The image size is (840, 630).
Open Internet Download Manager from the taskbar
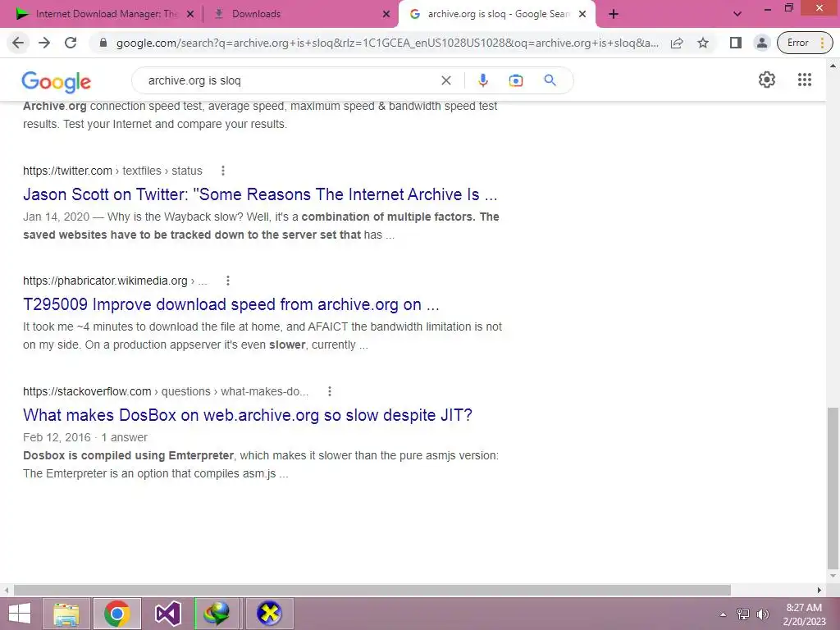tap(217, 614)
